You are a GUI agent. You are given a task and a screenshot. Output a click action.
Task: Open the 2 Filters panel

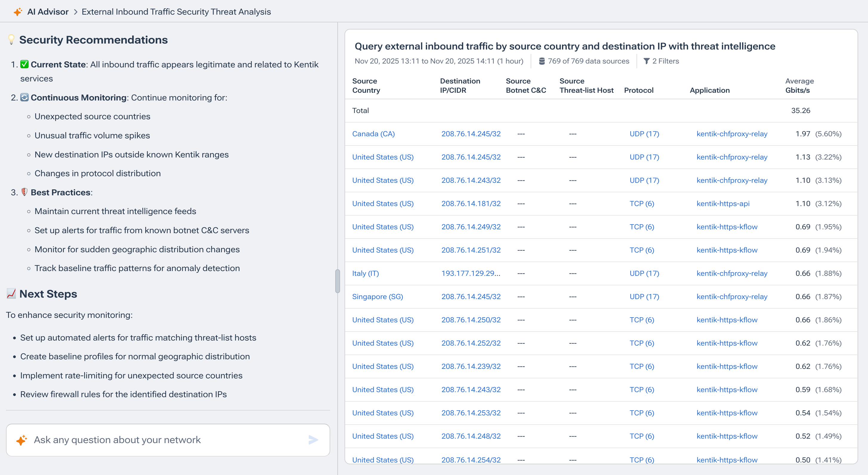[x=665, y=61]
